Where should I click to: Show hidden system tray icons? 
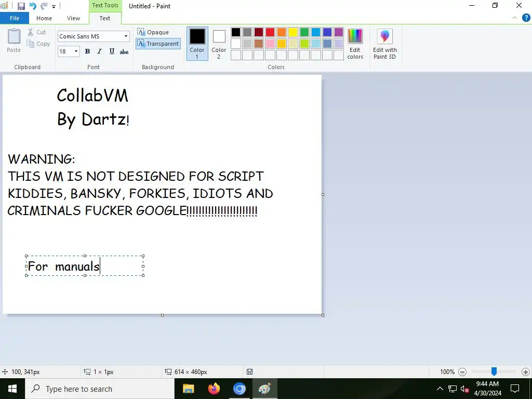coord(440,389)
